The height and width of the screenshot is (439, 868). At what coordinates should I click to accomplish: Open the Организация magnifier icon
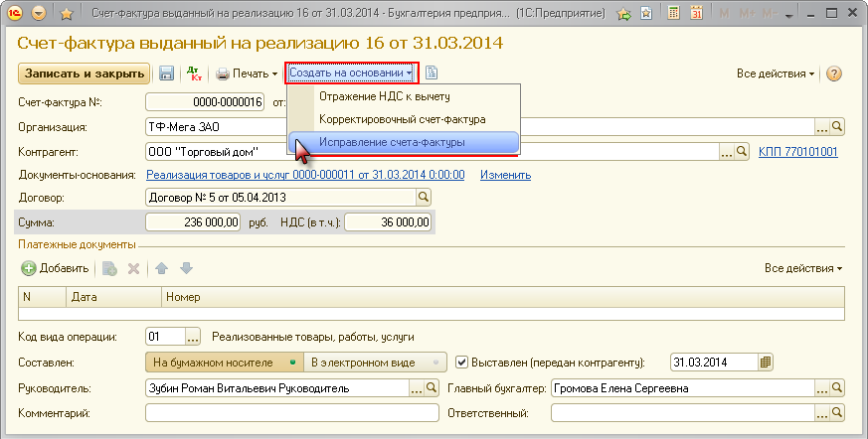pos(837,127)
